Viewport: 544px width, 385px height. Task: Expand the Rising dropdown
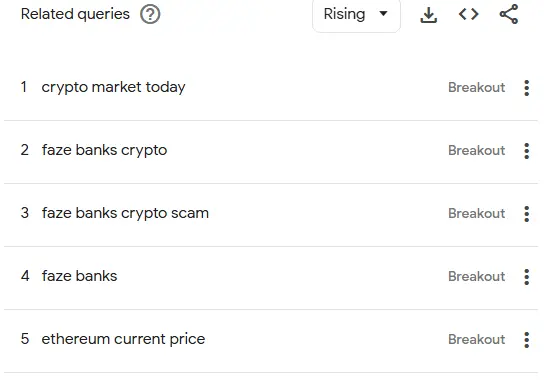356,15
